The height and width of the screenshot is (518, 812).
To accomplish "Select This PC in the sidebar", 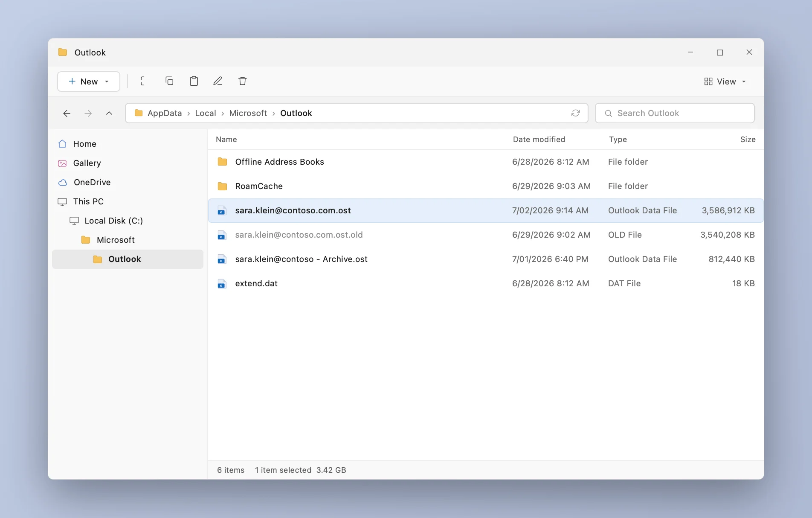I will [128, 201].
